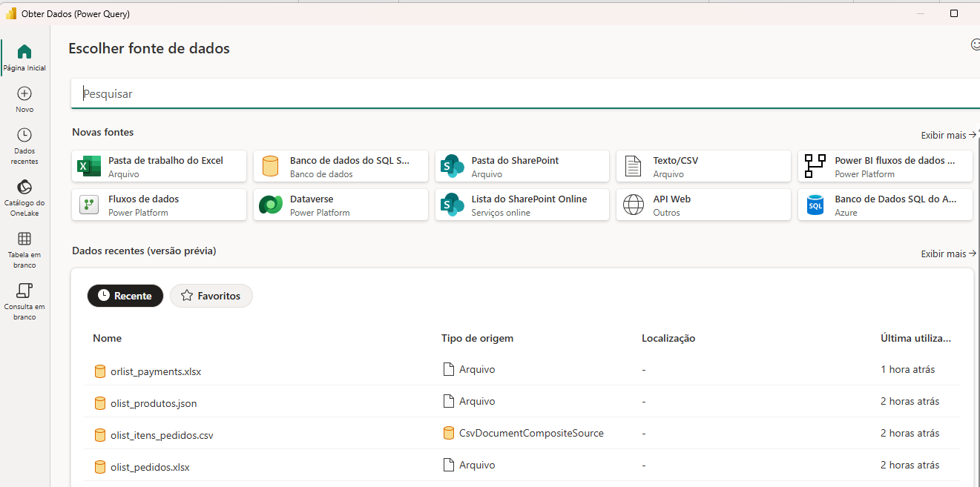The width and height of the screenshot is (980, 487).
Task: Sort by Localização column header
Action: (668, 338)
